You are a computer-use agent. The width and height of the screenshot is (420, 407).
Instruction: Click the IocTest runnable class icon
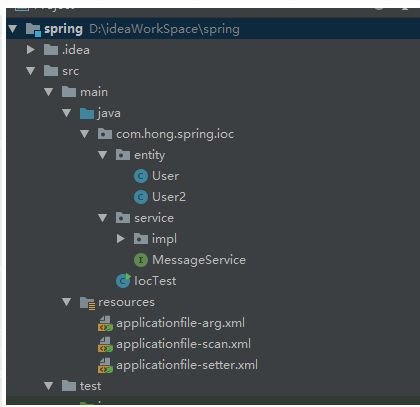coord(123,281)
